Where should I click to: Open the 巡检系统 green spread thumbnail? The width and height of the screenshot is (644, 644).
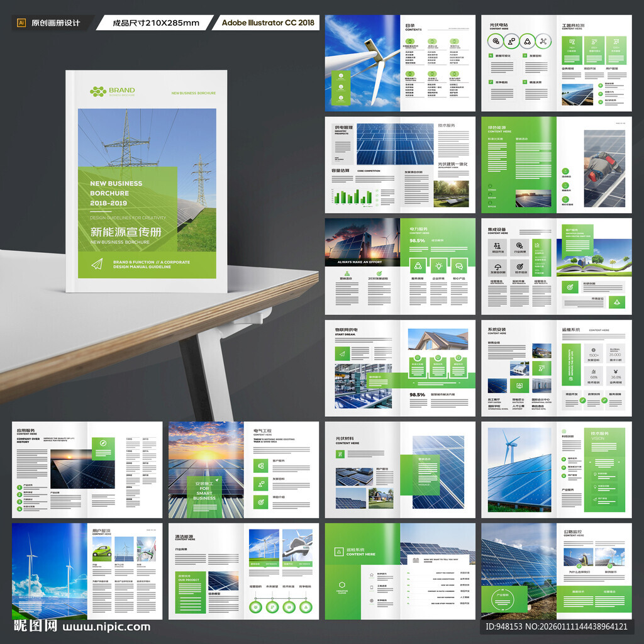(400, 571)
